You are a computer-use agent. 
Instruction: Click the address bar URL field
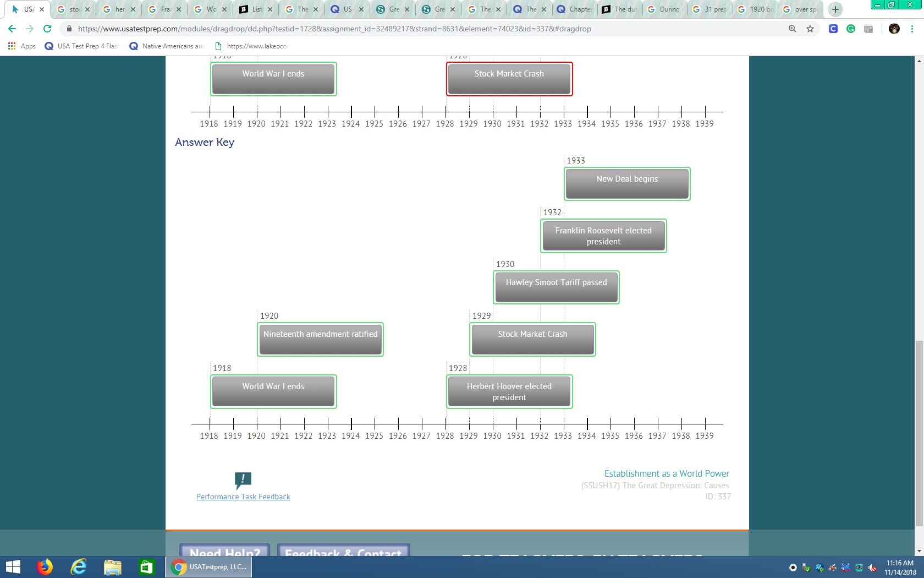[385, 29]
